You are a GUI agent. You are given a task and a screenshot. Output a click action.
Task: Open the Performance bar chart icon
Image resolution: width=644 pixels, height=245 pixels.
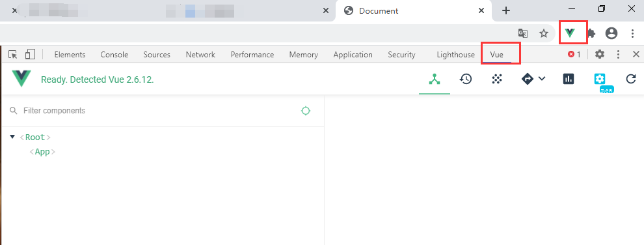pyautogui.click(x=569, y=79)
